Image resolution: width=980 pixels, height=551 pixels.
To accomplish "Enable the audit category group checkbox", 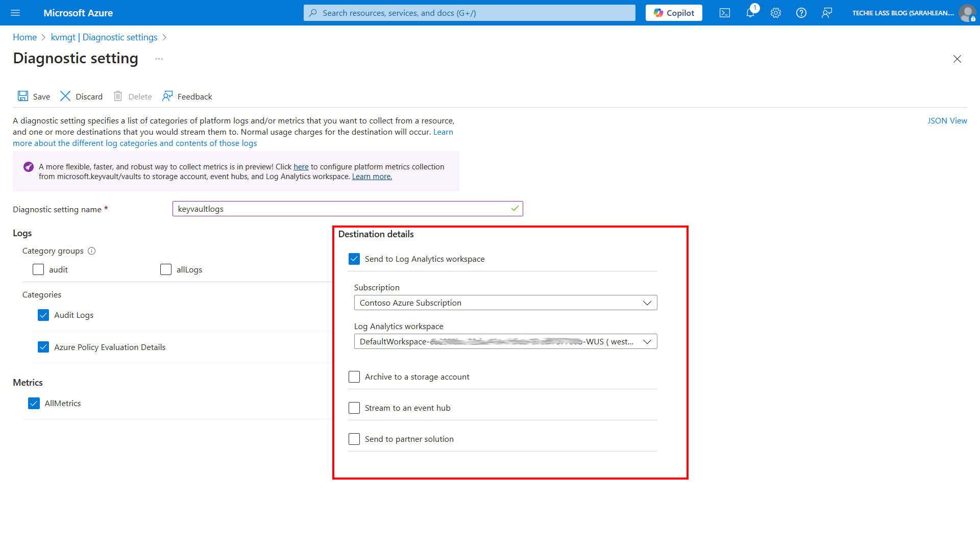I will pyautogui.click(x=38, y=269).
